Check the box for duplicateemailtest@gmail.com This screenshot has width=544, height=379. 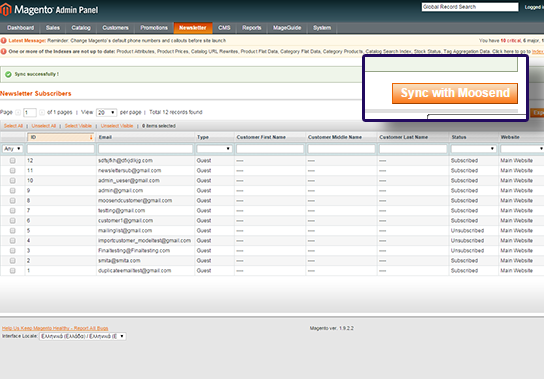12,271
